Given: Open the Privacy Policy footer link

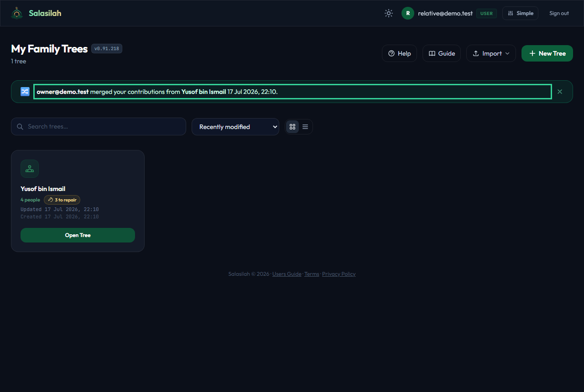Looking at the screenshot, I should coord(339,274).
